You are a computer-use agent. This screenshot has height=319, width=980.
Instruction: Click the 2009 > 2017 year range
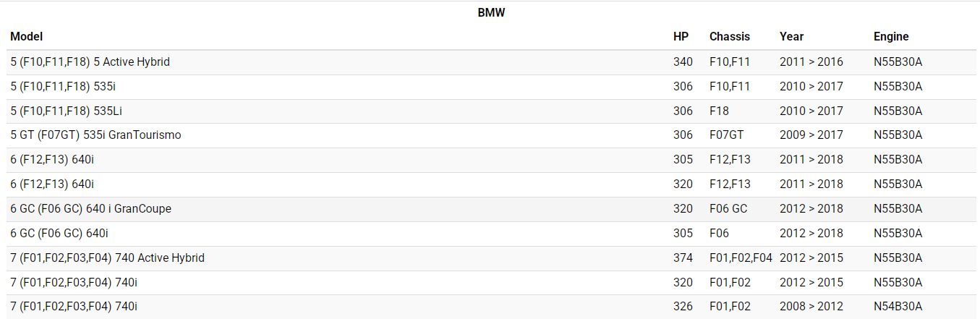[811, 135]
